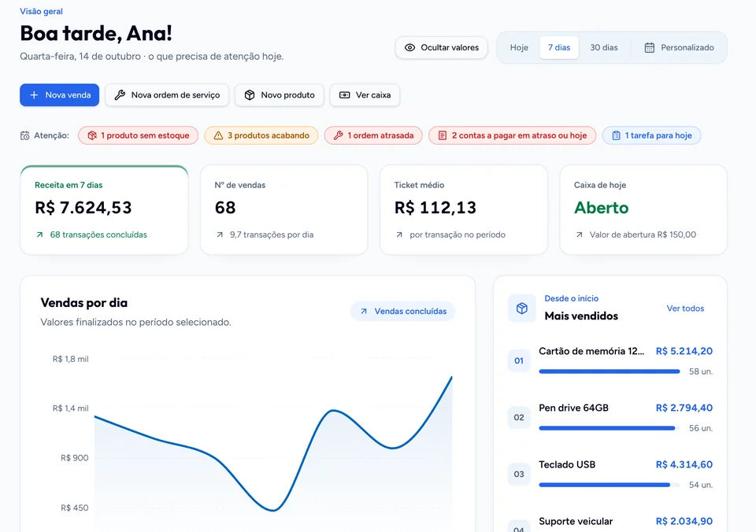Click the 56 un. quantity
The width and height of the screenshot is (756, 532).
coord(701,428)
